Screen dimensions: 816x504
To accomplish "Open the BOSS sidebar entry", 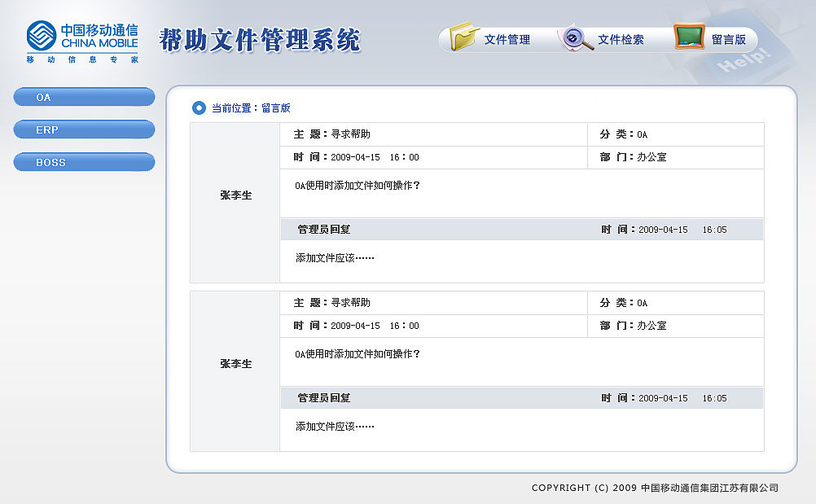I will point(84,161).
